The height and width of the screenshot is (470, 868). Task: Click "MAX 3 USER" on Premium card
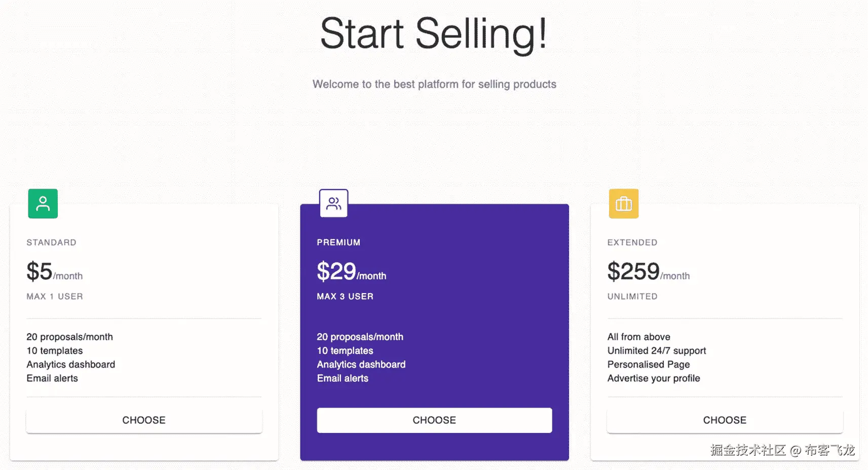tap(345, 297)
